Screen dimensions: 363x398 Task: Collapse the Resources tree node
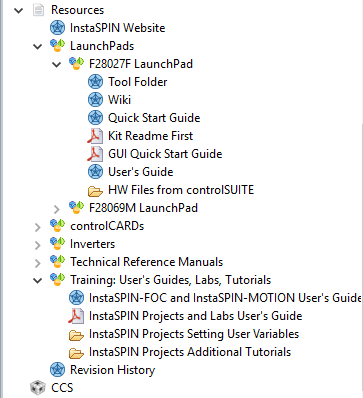pyautogui.click(x=18, y=10)
